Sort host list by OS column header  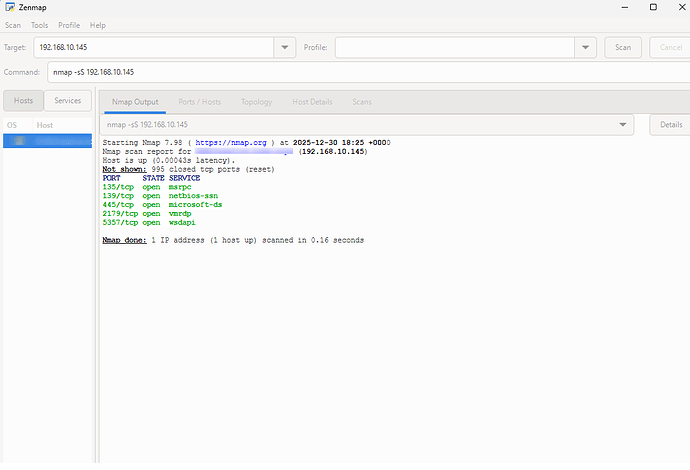click(x=13, y=125)
